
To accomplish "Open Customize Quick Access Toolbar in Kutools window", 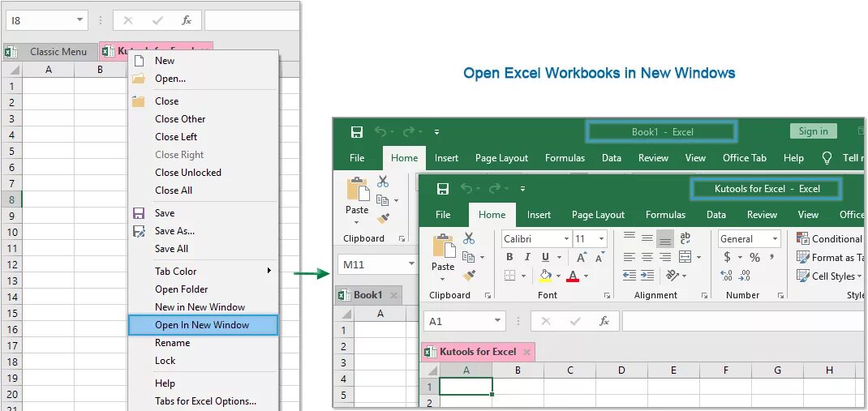I will click(522, 189).
